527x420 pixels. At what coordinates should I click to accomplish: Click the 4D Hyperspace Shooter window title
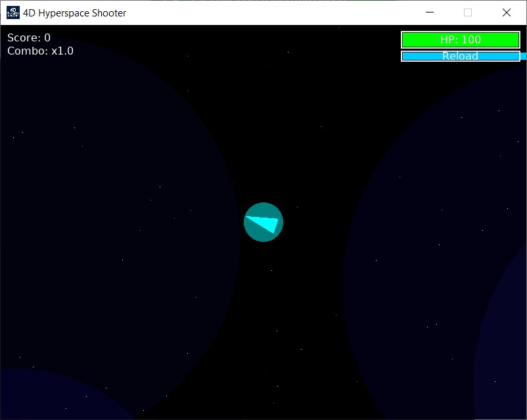(75, 13)
